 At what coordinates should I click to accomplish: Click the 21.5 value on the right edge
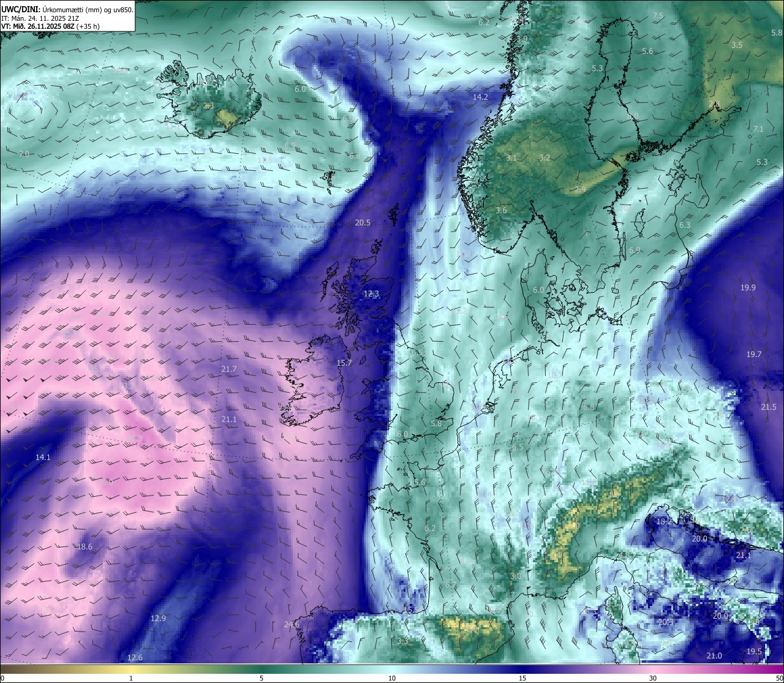pos(769,407)
